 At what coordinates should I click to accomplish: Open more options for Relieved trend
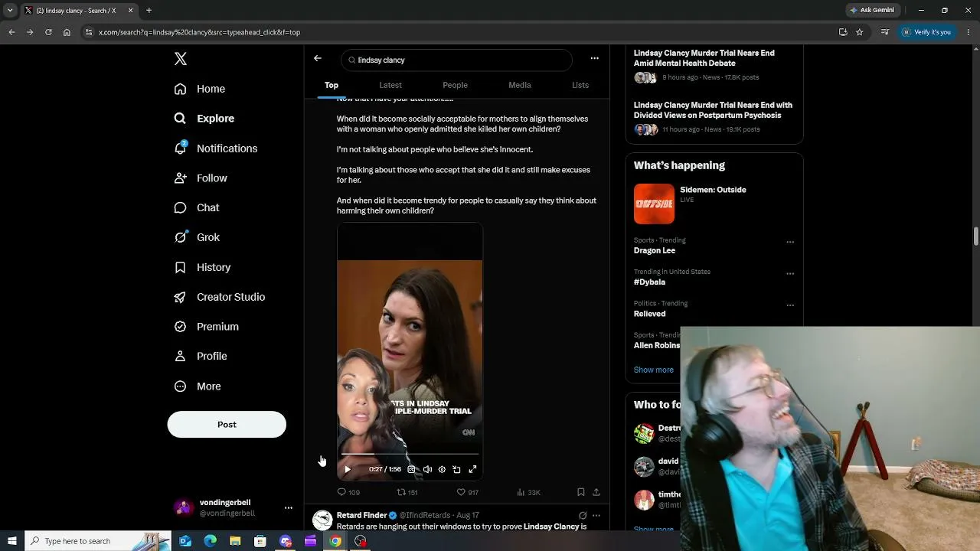(x=790, y=305)
